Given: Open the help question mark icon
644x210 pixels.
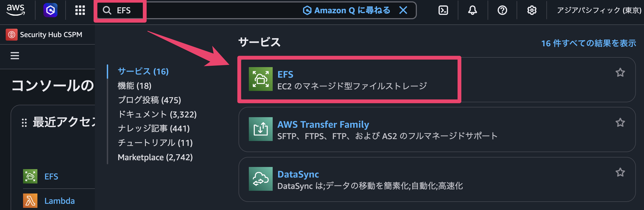Looking at the screenshot, I should pyautogui.click(x=502, y=10).
